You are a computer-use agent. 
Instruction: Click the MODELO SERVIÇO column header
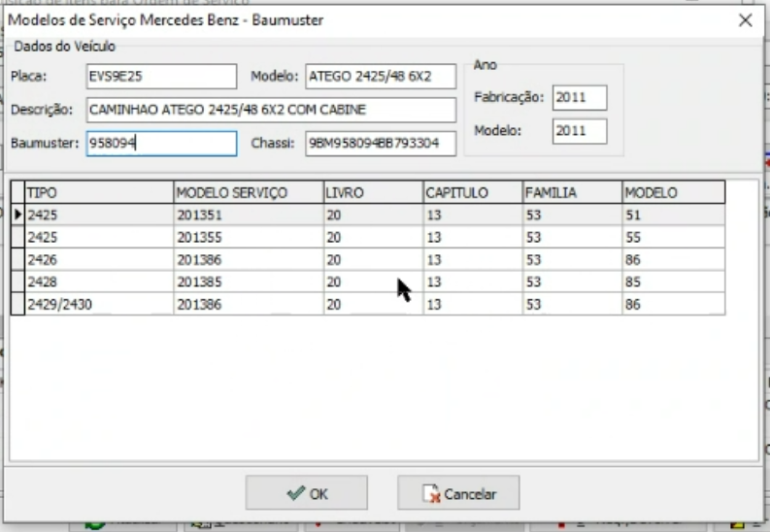pos(249,192)
